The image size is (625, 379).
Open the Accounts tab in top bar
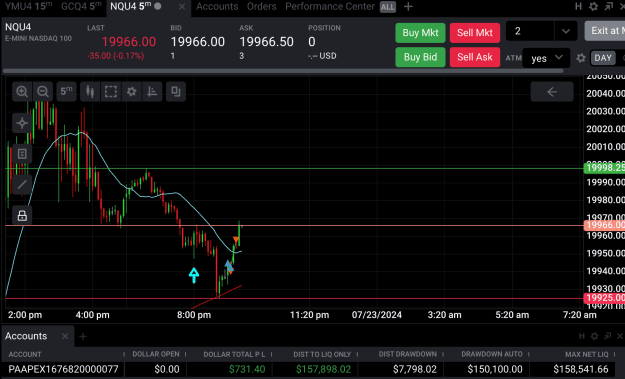point(217,6)
